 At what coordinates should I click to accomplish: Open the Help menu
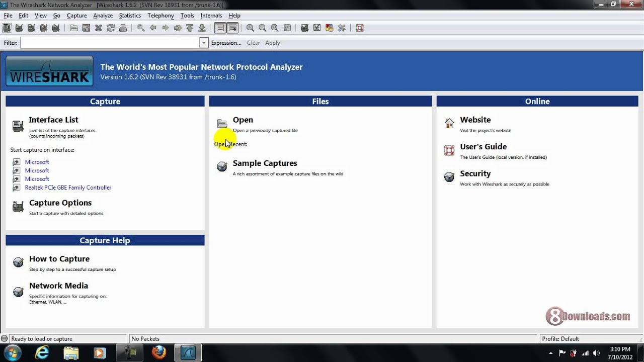click(x=234, y=16)
